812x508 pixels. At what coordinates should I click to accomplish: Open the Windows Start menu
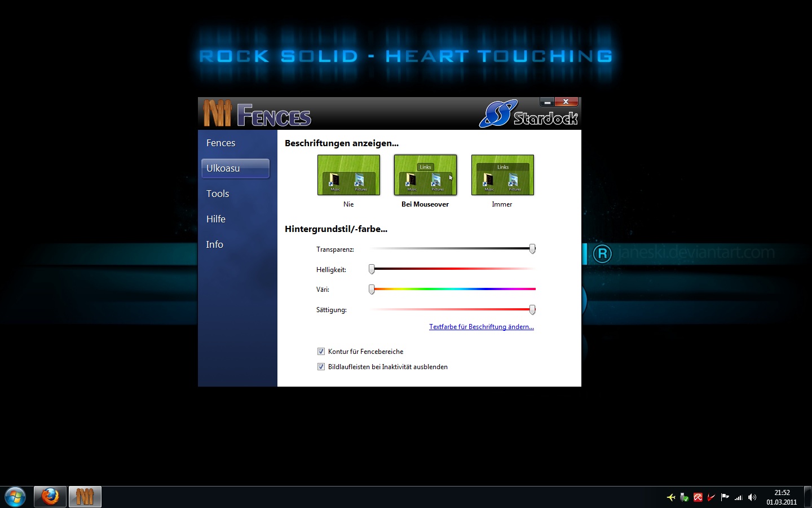point(15,497)
